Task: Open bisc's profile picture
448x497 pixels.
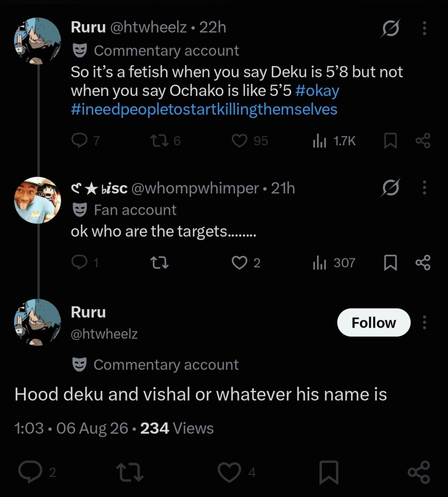Action: [x=38, y=200]
